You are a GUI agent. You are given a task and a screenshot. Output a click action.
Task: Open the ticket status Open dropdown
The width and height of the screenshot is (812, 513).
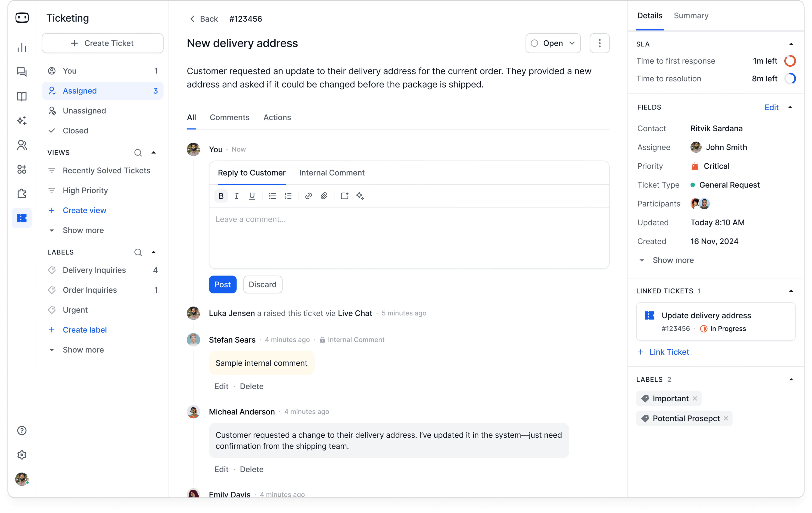click(x=553, y=43)
